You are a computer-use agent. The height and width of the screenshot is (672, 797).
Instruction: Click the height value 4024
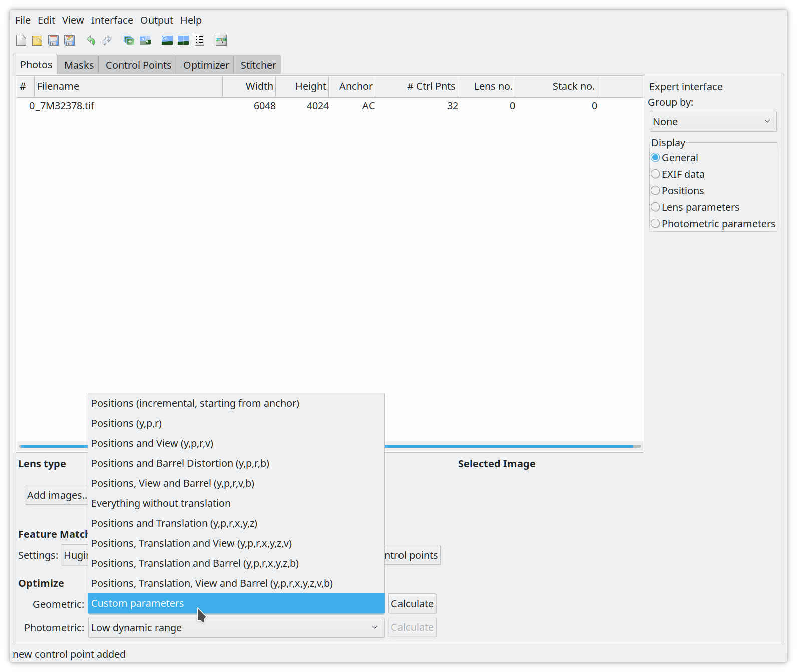(318, 106)
